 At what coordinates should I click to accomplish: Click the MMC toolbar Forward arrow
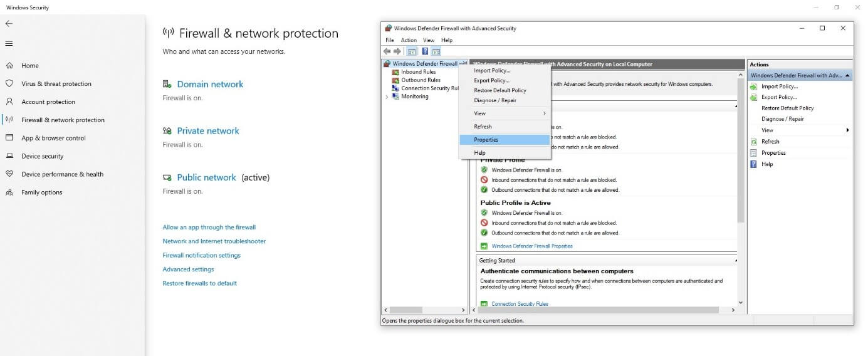pos(397,51)
